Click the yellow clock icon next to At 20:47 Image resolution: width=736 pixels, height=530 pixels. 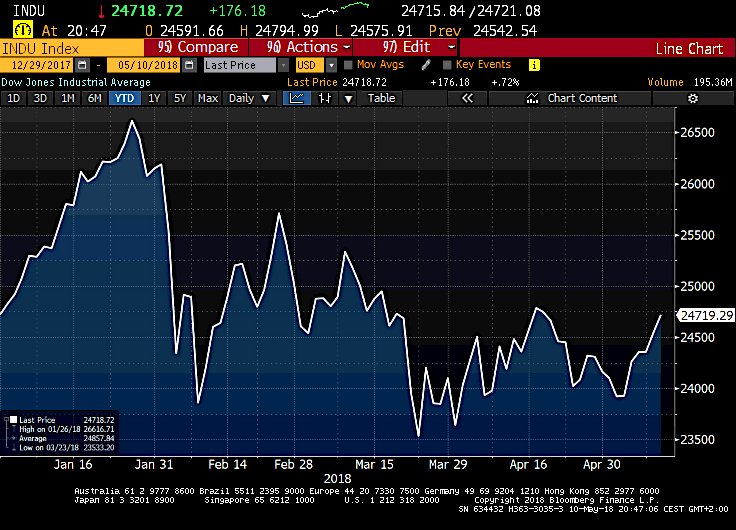click(23, 30)
